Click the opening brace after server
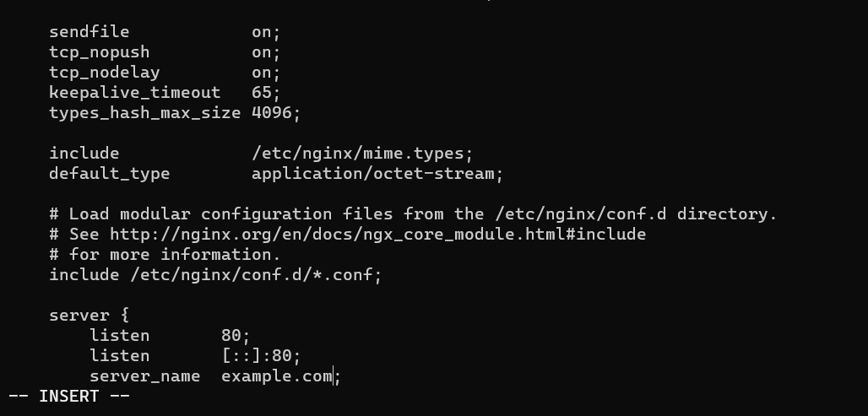The height and width of the screenshot is (416, 868). [124, 316]
